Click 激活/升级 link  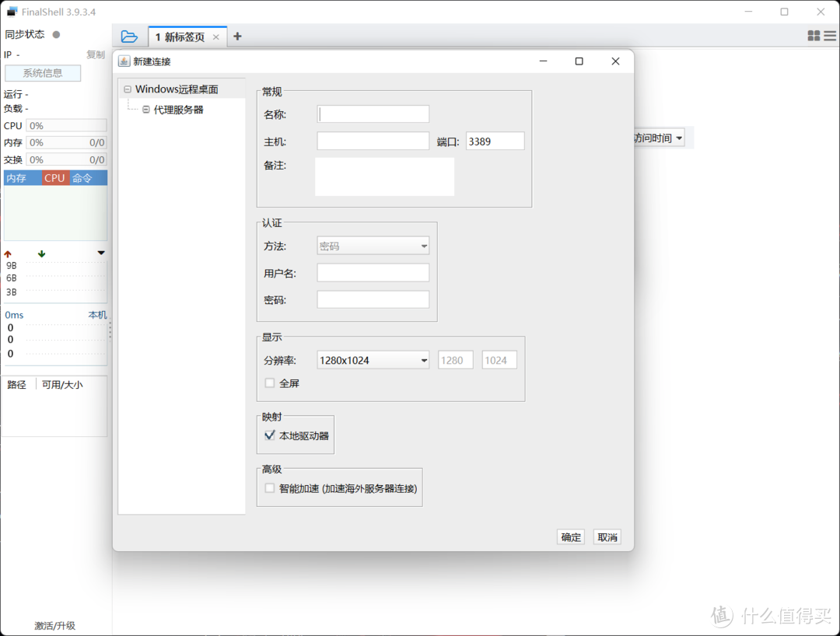pos(55,625)
